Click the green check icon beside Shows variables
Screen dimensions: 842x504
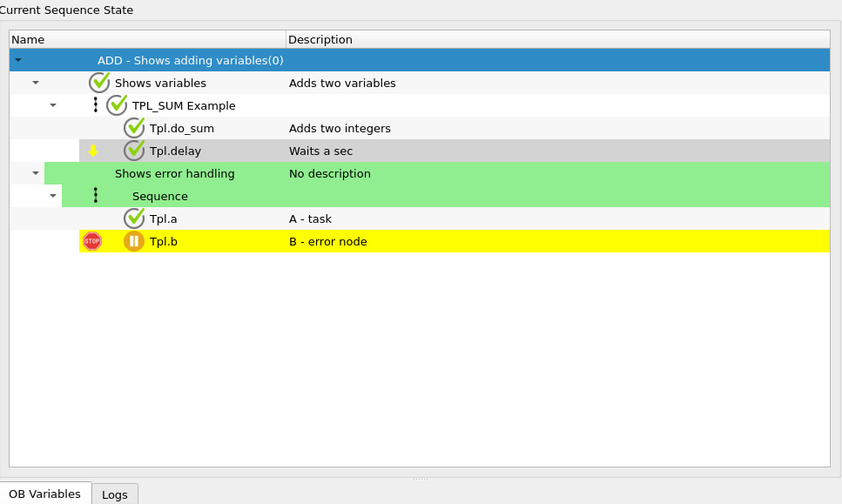[98, 83]
